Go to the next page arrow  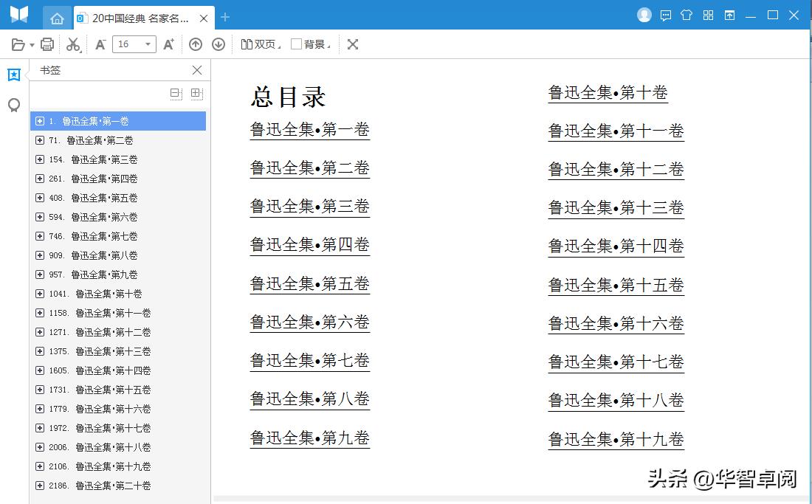tap(219, 44)
